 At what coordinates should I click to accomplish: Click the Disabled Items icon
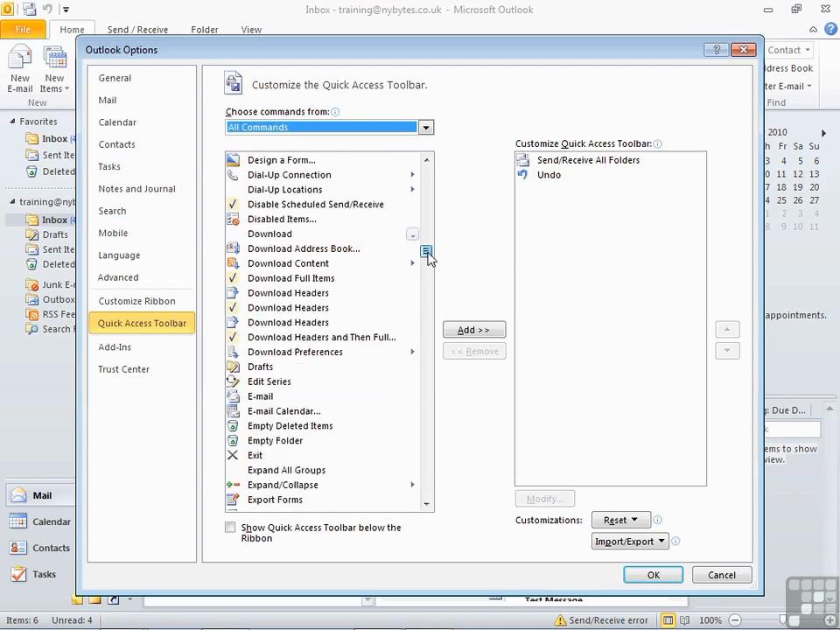[233, 219]
